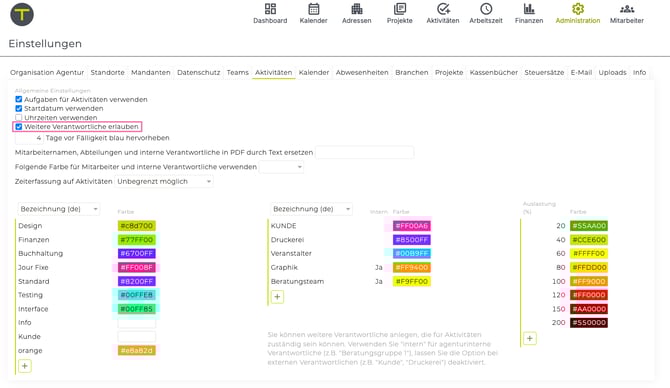Open the Kalender calendar icon in top navigation

(314, 9)
